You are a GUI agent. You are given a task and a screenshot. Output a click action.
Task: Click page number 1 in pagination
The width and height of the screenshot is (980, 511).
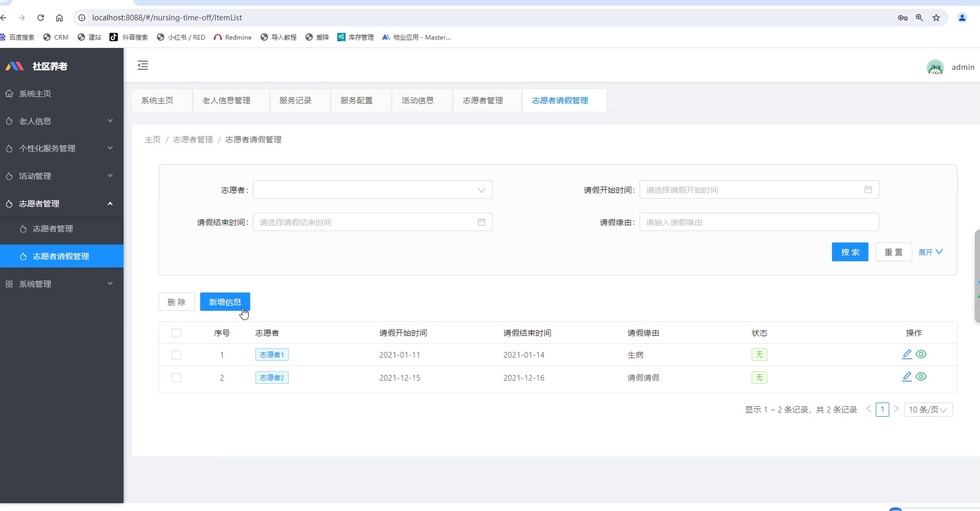pyautogui.click(x=883, y=409)
